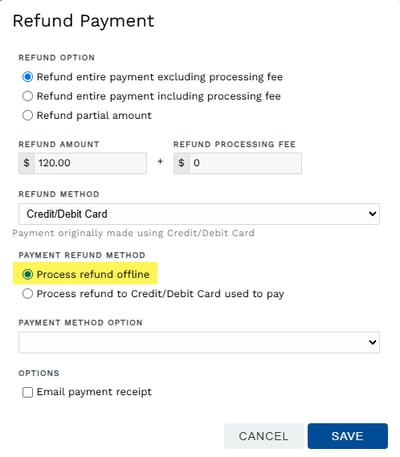Click the Refund Amount field showing 120.00

[x=90, y=163]
